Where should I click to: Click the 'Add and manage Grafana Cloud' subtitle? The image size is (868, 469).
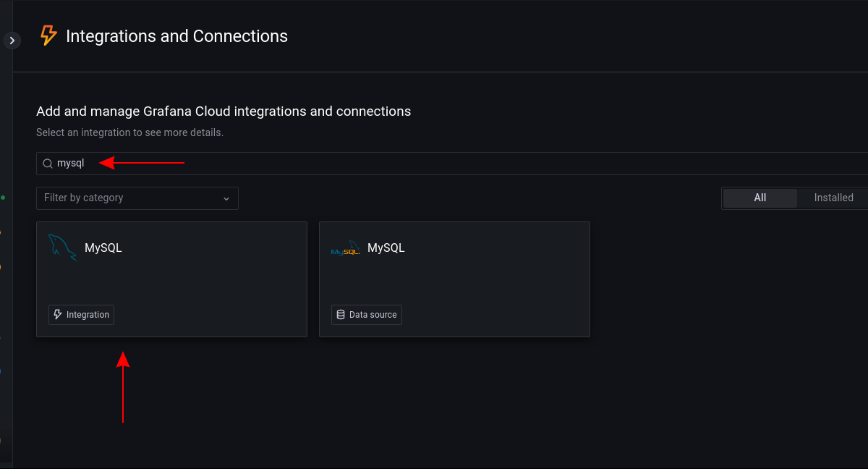(x=224, y=111)
